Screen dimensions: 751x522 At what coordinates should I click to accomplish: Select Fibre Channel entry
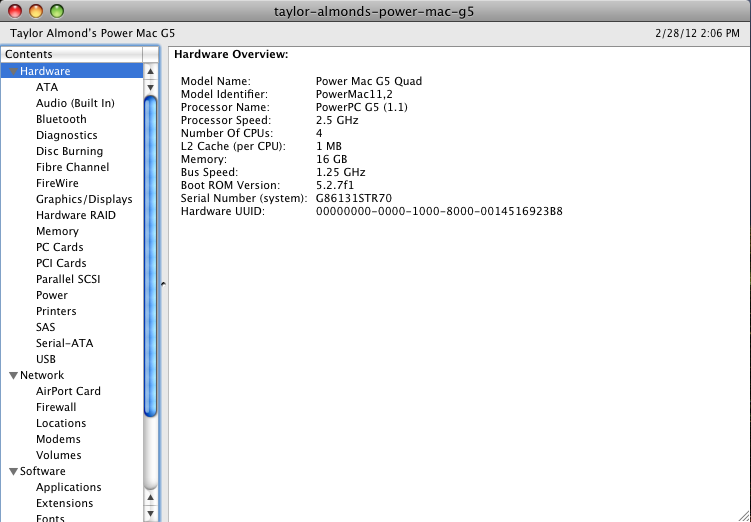coord(72,167)
